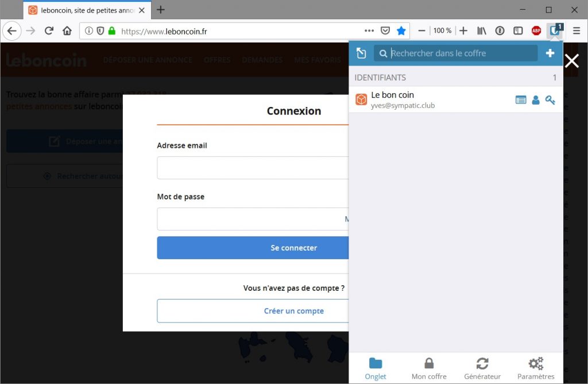Screen dimensions: 588x384
Task: Open the Firefox hamburger menu
Action: coord(577,31)
